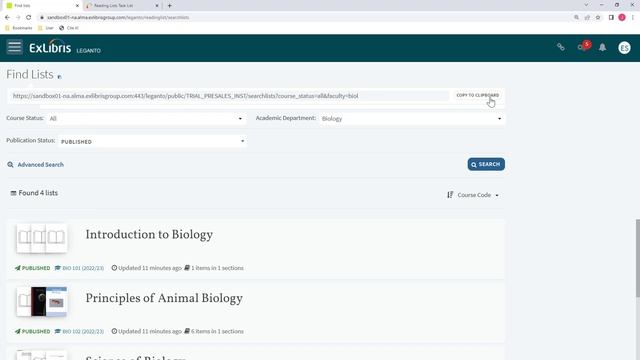Viewport: 640px width, 360px height.
Task: Click the Principles of Animal Biology thumbnail
Action: pyautogui.click(x=42, y=302)
